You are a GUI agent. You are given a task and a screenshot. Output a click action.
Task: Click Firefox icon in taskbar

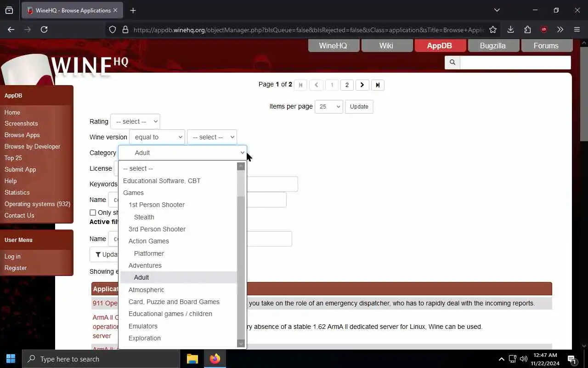pos(215,359)
